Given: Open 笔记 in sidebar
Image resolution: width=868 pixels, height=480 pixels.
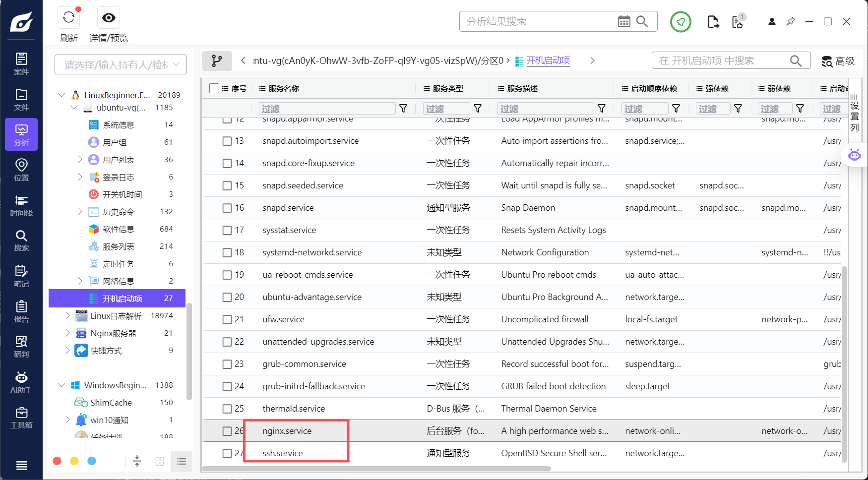Looking at the screenshot, I should coord(21,276).
